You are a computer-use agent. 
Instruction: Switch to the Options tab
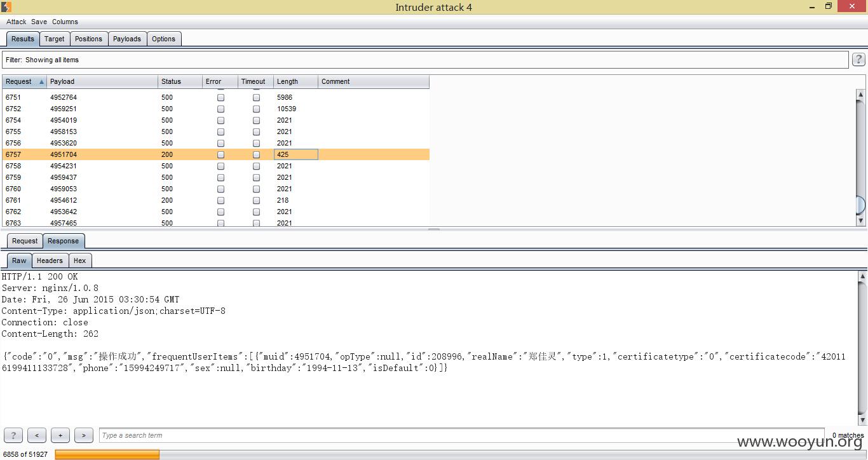click(x=163, y=39)
